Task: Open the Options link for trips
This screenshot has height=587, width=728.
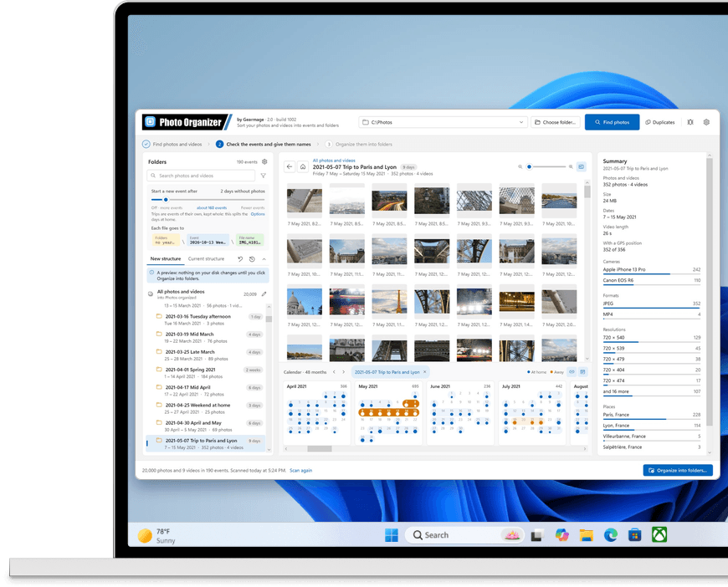Action: pyautogui.click(x=258, y=214)
